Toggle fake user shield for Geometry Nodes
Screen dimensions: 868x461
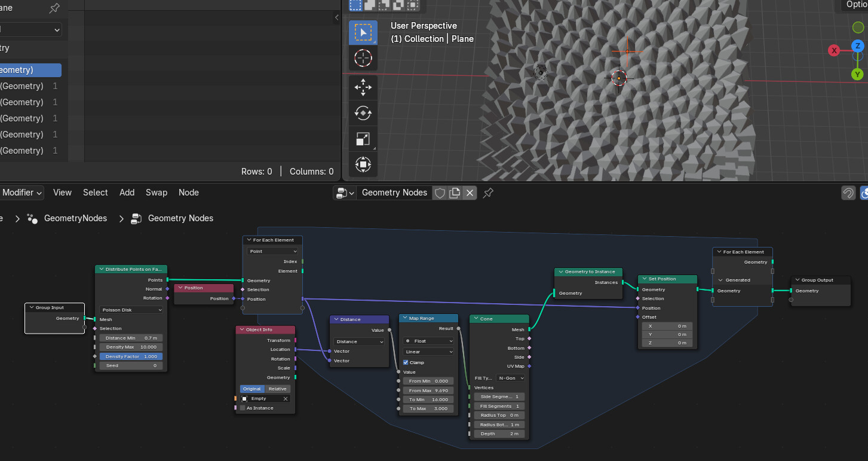pos(440,193)
